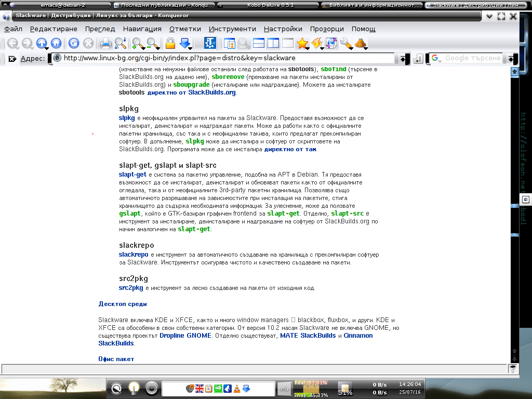Click the British flag keyboard layout icon
This screenshot has height=399, width=532.
[199, 389]
